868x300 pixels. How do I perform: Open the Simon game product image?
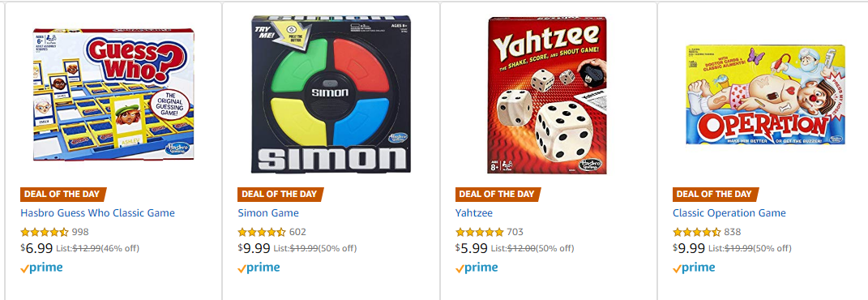[331, 94]
